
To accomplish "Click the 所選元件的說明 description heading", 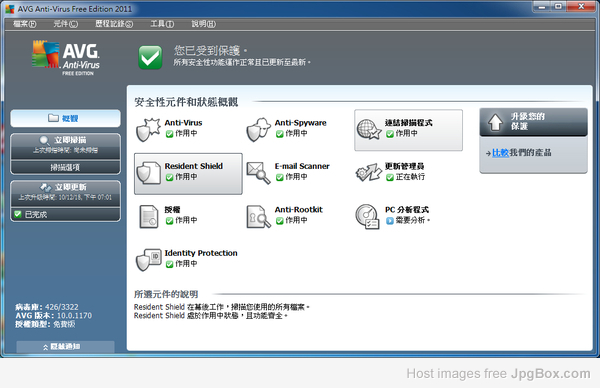I will point(166,294).
